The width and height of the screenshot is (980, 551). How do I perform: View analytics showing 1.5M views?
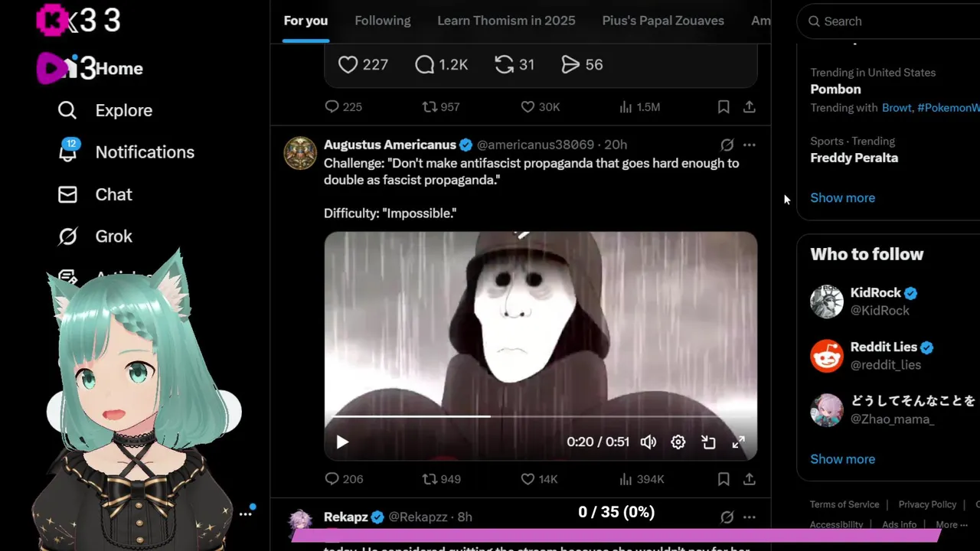(x=639, y=107)
